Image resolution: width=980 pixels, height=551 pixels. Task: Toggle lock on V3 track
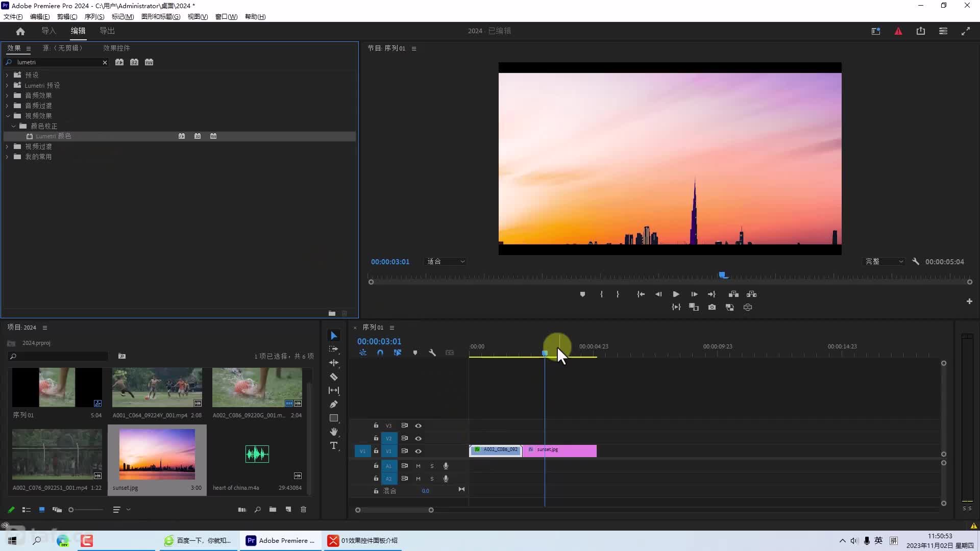[x=376, y=425]
